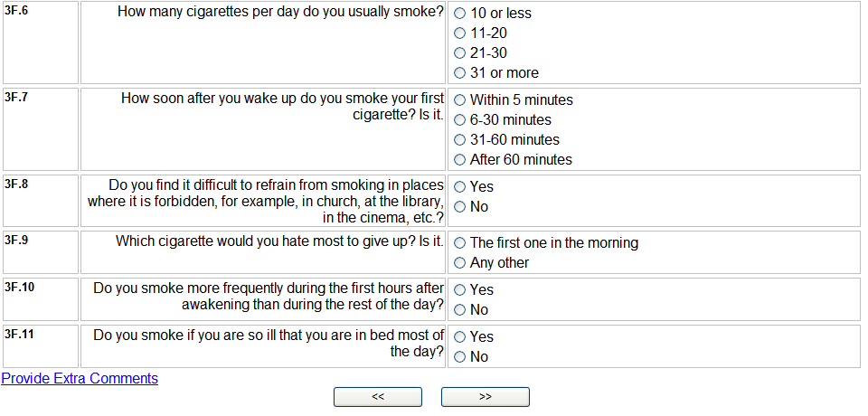Answer Yes to difficulty refraining in forbidden places
The image size is (868, 416).
click(x=459, y=187)
